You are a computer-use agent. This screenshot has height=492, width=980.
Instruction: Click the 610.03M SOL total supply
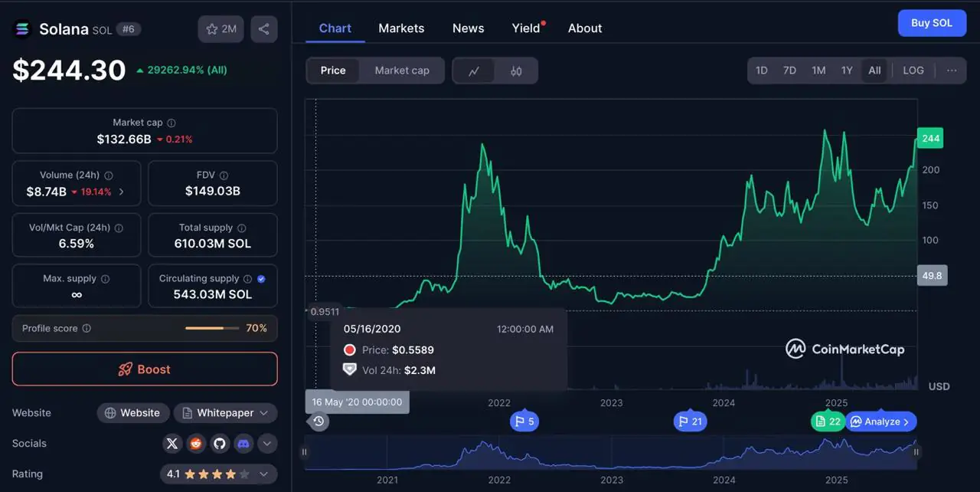click(213, 244)
